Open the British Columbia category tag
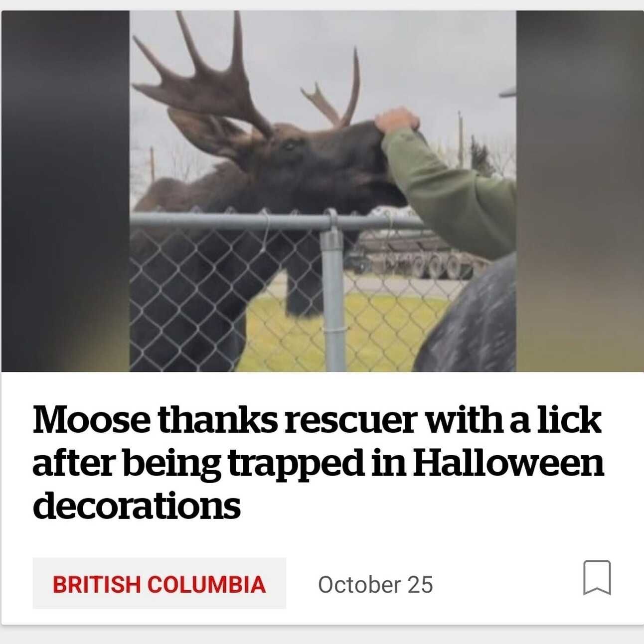The height and width of the screenshot is (644, 644). pyautogui.click(x=160, y=583)
